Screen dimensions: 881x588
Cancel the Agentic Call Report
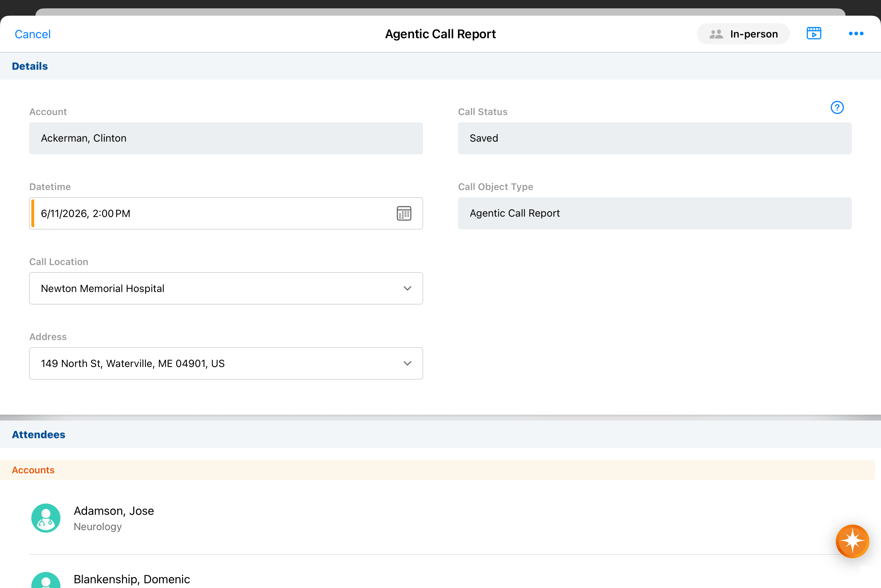pyautogui.click(x=33, y=34)
